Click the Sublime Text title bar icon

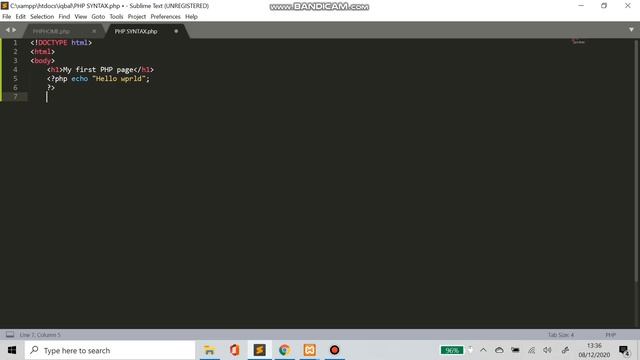(4, 6)
